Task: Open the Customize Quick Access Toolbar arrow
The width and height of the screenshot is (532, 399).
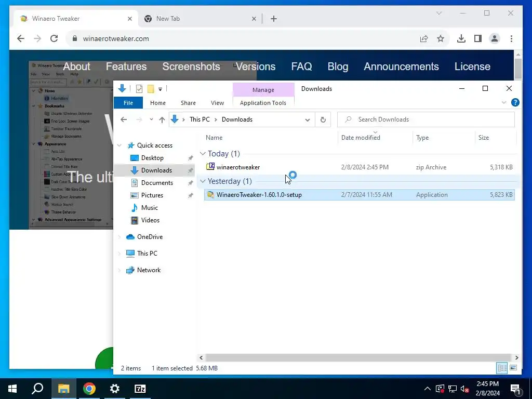Action: (x=160, y=89)
